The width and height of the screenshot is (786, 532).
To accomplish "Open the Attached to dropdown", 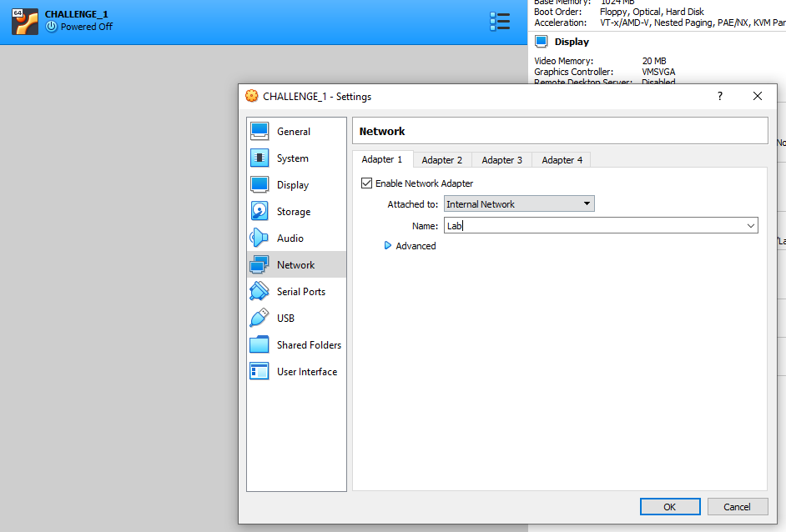I will (x=518, y=204).
